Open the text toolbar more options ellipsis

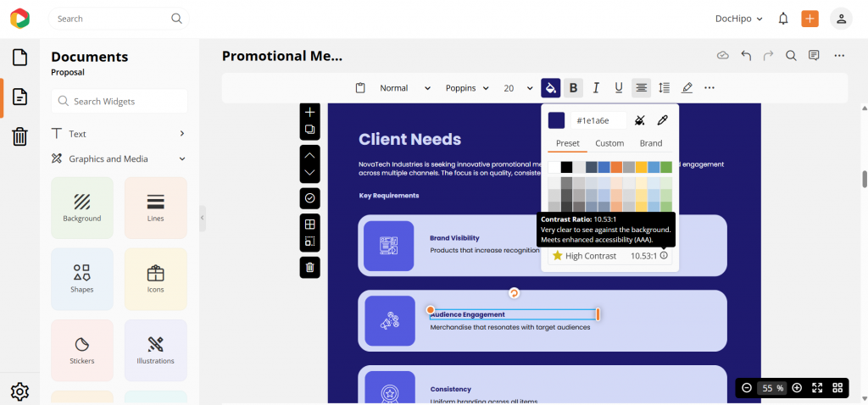(709, 88)
